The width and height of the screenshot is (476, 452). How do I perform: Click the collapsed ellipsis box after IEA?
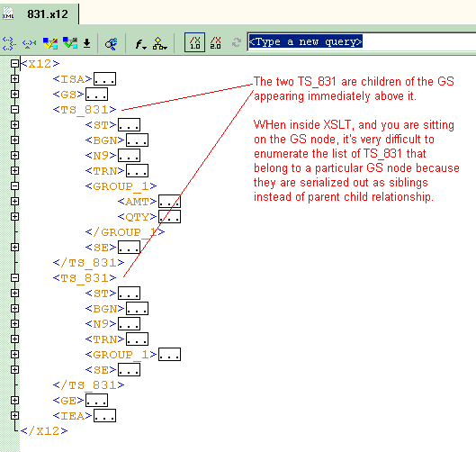[x=104, y=416]
